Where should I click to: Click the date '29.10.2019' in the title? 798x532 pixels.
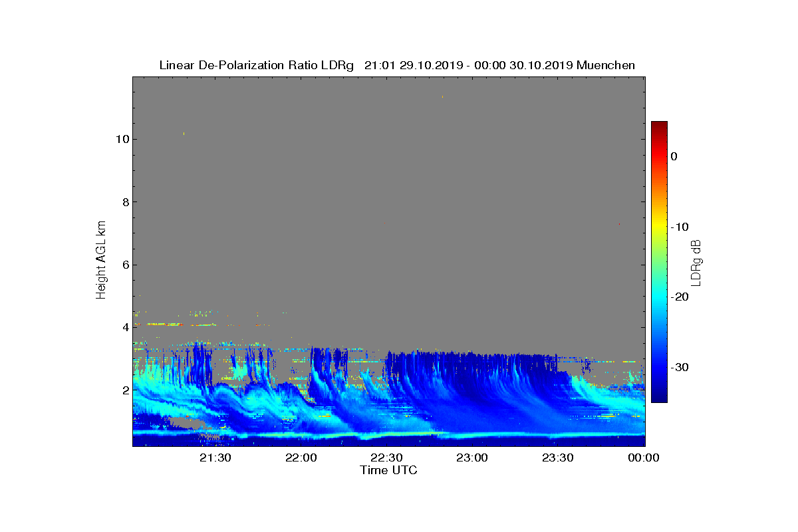pos(432,65)
